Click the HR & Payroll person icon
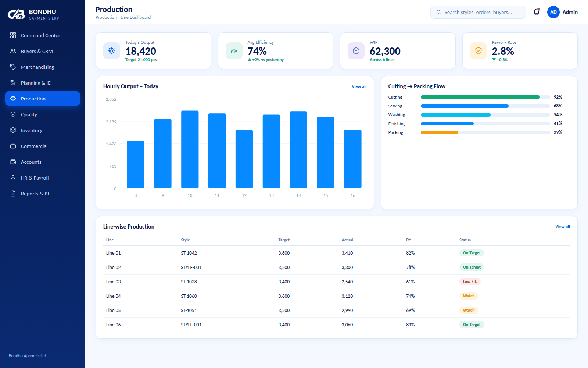588x368 pixels. (13, 178)
